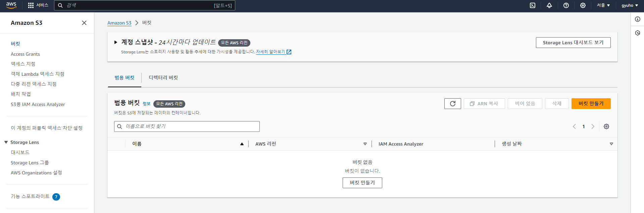Open Storage Lens 대시보드 link
Viewport: 644px width, 213px height.
(20, 152)
